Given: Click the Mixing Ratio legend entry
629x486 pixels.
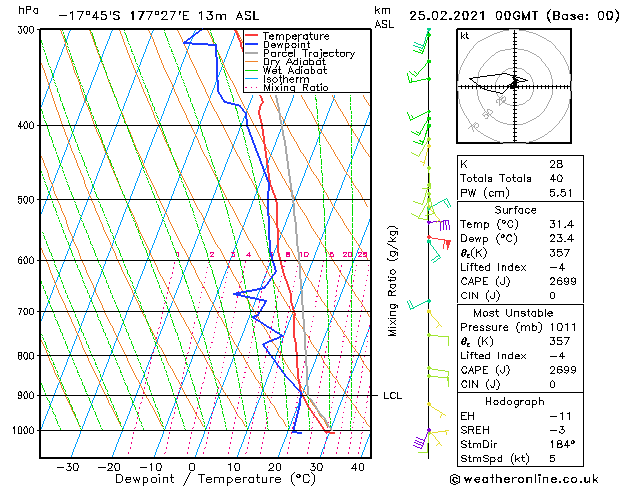Looking at the screenshot, I should pos(287,87).
